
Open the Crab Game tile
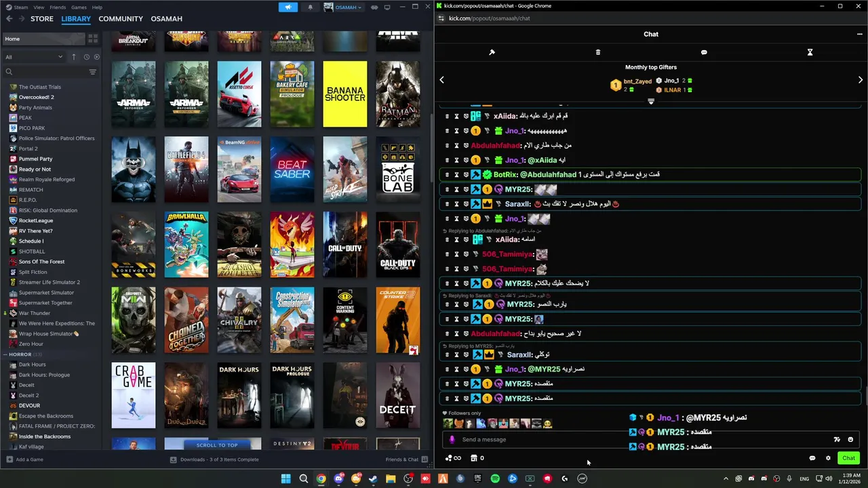point(133,395)
